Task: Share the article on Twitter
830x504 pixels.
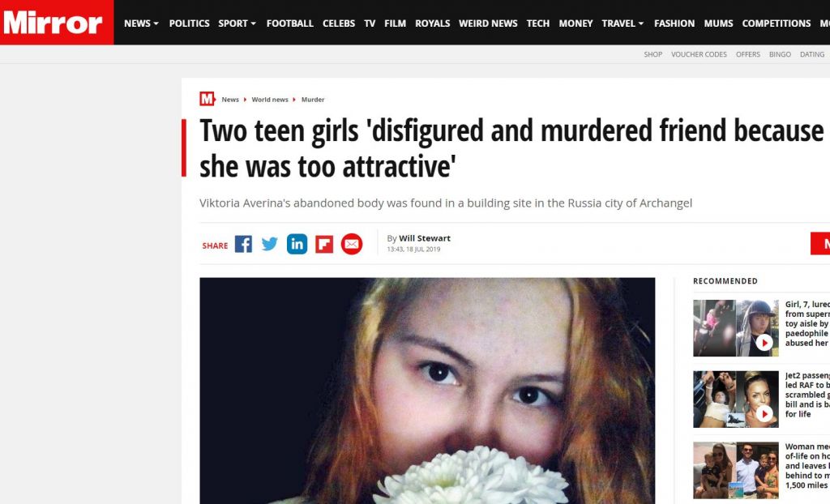Action: 269,244
